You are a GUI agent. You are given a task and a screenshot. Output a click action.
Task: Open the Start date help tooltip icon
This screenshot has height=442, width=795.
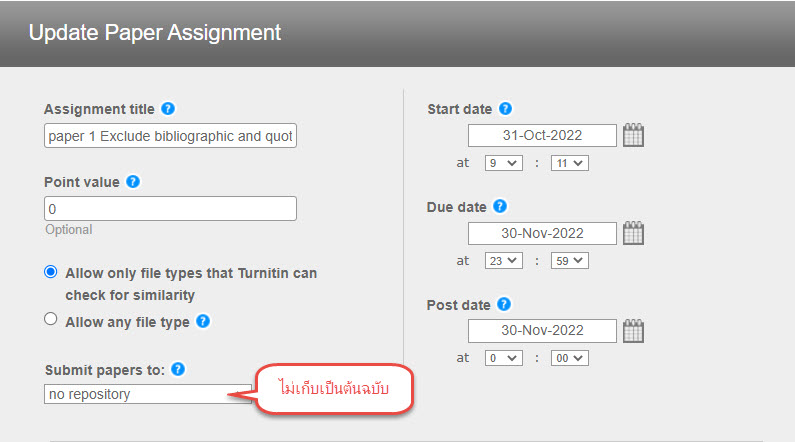tap(506, 109)
